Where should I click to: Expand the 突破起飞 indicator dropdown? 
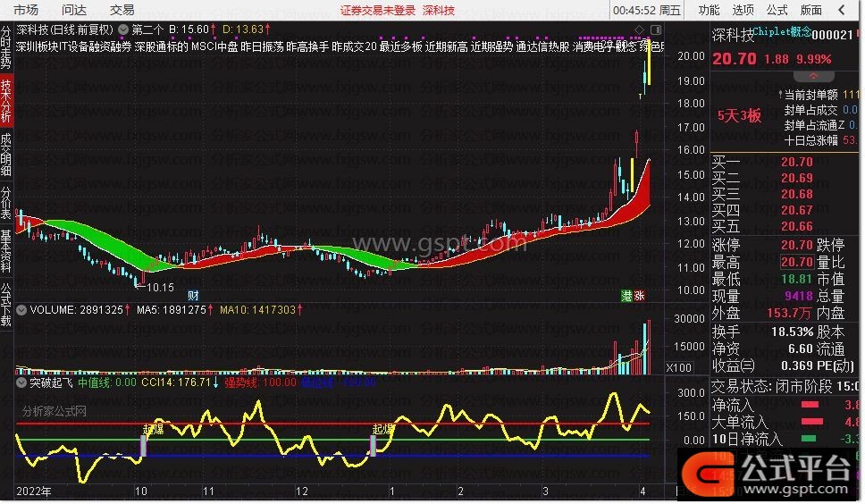[x=21, y=382]
